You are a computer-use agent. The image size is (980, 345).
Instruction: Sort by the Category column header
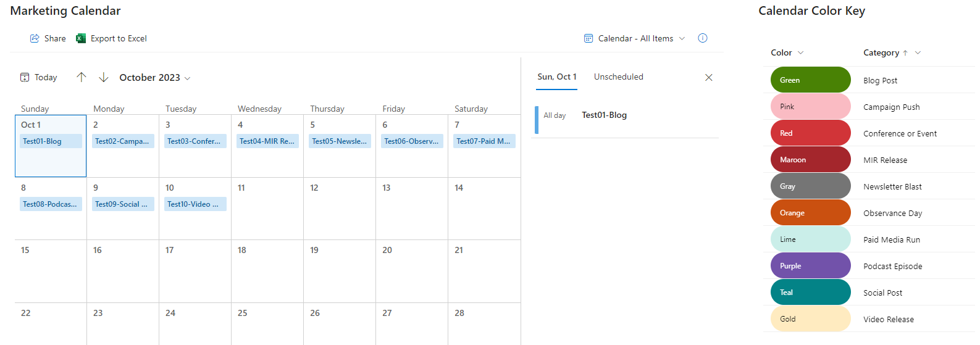[881, 53]
